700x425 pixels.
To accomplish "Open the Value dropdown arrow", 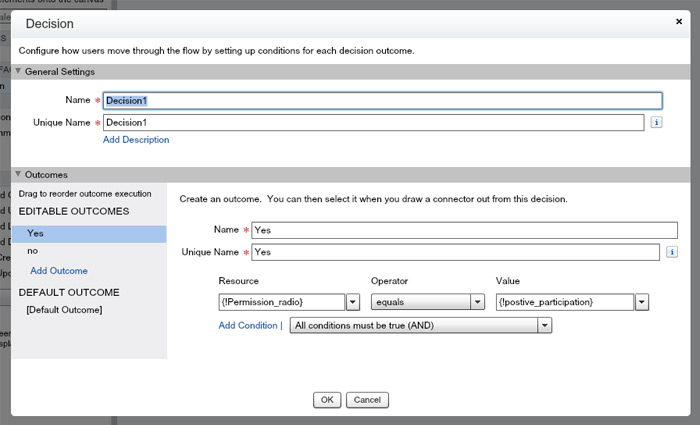I will click(x=642, y=302).
